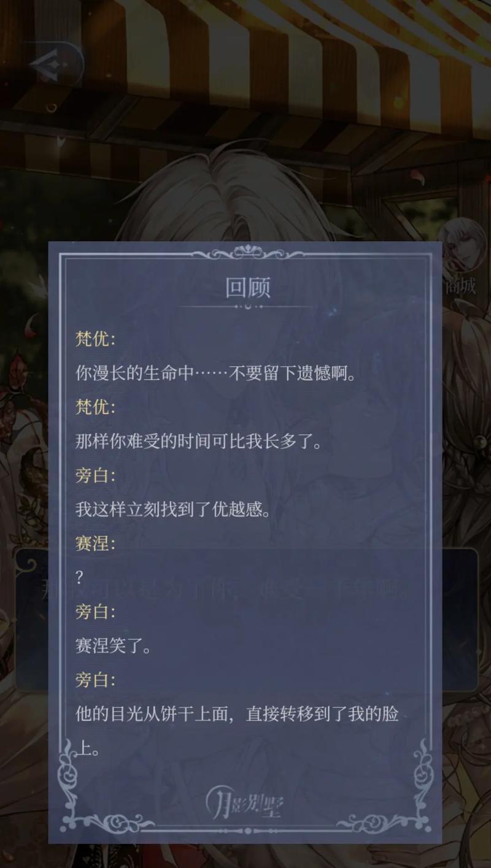The height and width of the screenshot is (868, 491).
Task: Tap the line 我这样立刻找到了优越感
Action: (173, 509)
